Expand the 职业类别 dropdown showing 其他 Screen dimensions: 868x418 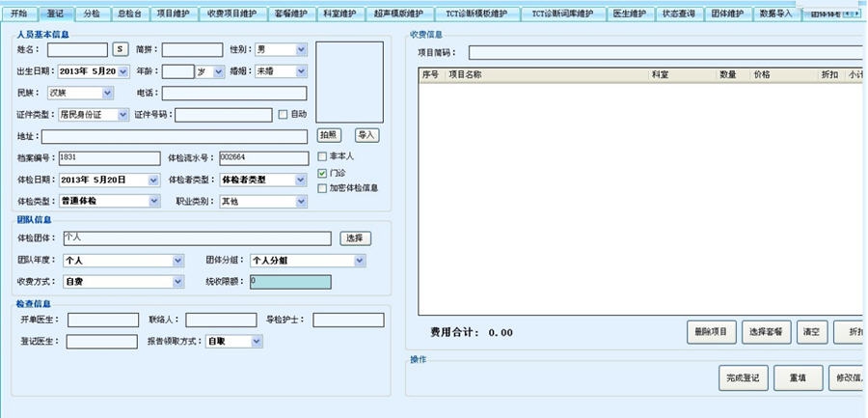(x=301, y=201)
